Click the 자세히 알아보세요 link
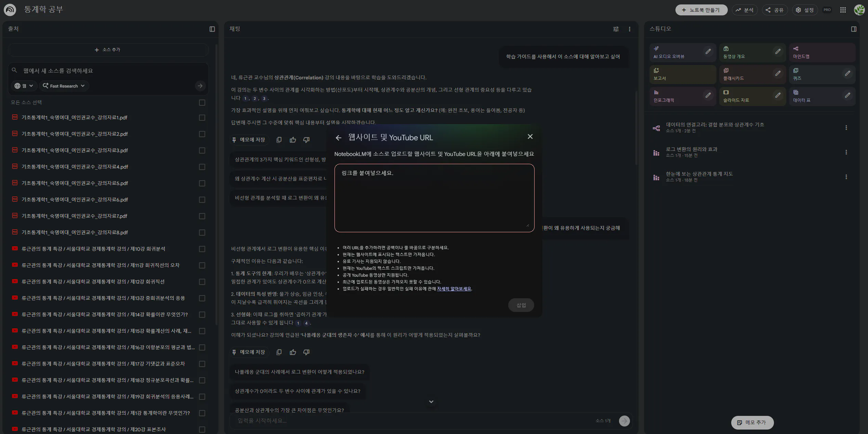 454,289
